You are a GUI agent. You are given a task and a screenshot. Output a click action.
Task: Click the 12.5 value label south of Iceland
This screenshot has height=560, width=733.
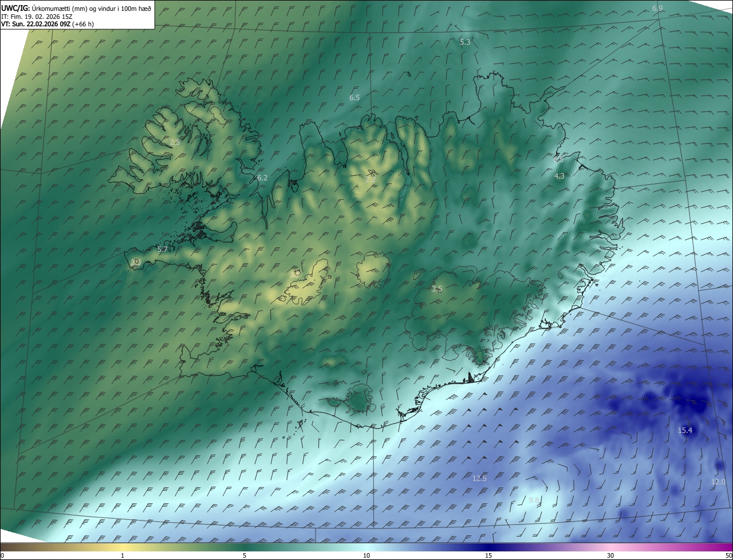pos(479,478)
